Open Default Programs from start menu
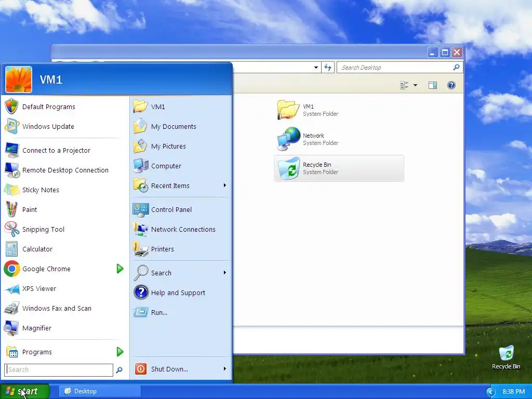Screen dimensions: 532x399 point(64,107)
